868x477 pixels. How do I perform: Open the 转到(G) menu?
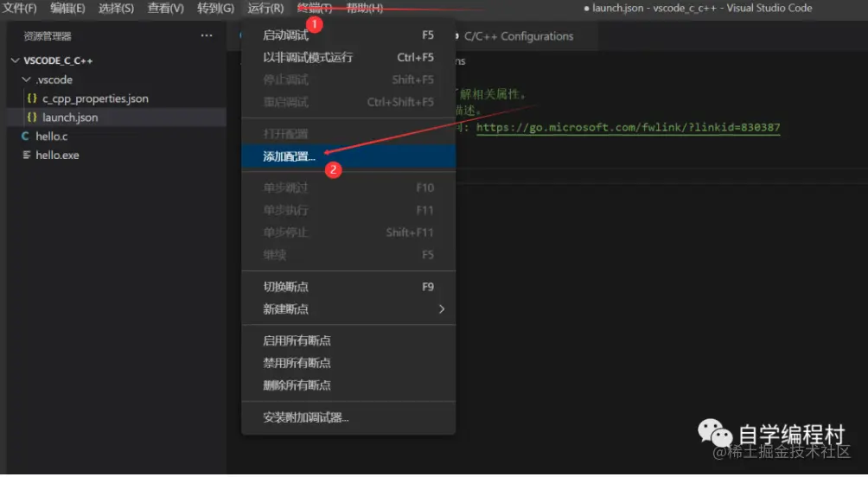tap(215, 9)
